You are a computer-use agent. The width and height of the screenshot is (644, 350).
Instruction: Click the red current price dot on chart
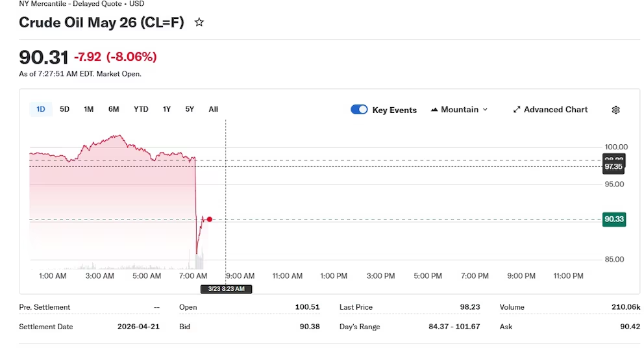pos(209,219)
